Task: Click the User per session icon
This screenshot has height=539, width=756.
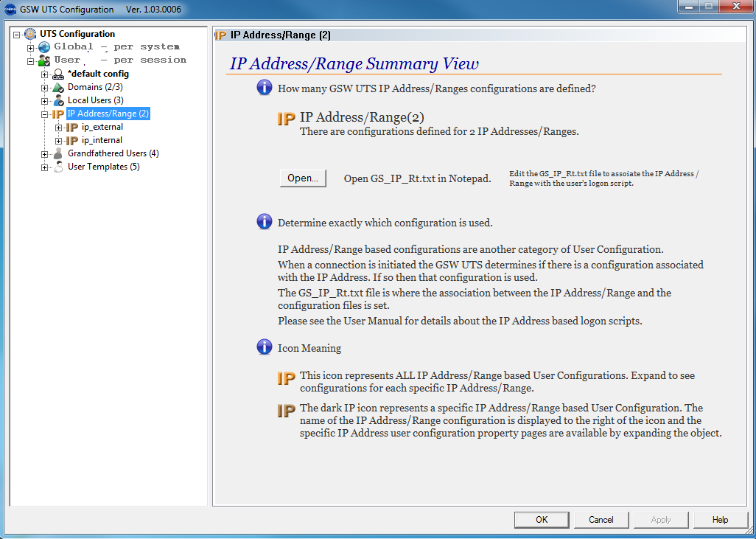Action: (44, 60)
